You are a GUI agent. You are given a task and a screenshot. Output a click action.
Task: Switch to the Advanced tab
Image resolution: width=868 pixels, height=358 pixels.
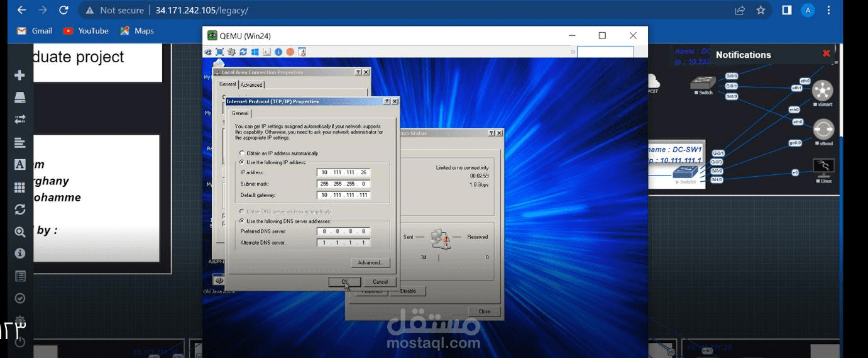point(251,85)
